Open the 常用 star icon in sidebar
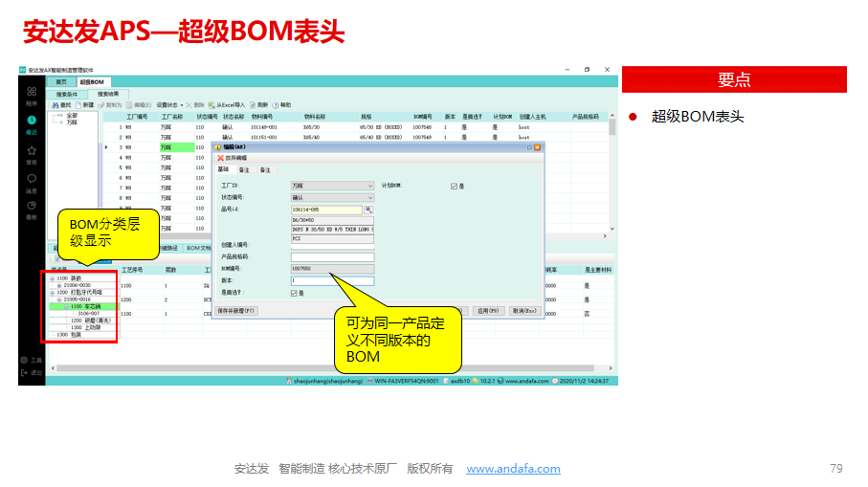Screen dimensions: 868x487 [32, 150]
